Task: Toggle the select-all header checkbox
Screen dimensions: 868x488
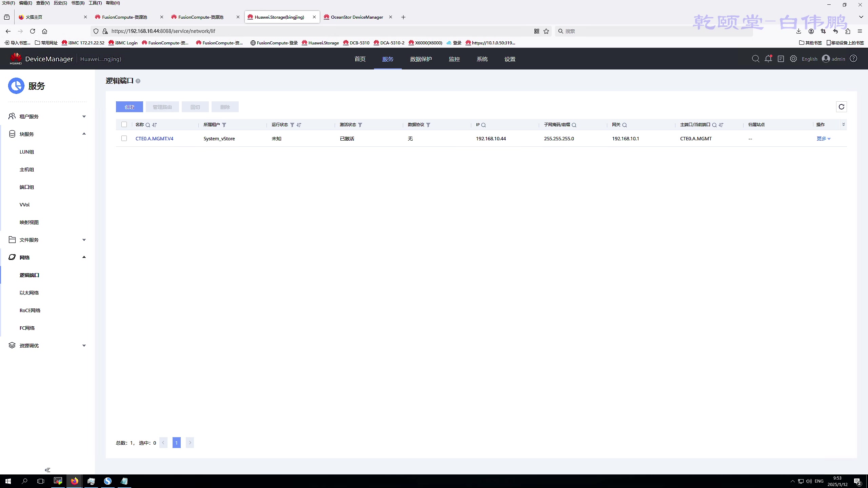Action: pyautogui.click(x=124, y=124)
